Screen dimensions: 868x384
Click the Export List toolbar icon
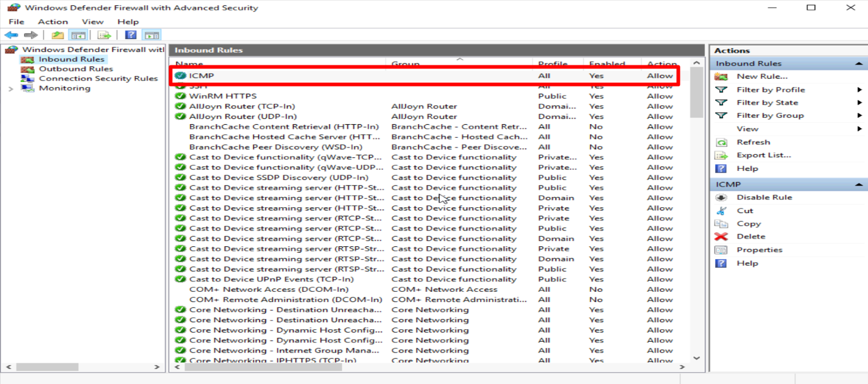[x=104, y=35]
